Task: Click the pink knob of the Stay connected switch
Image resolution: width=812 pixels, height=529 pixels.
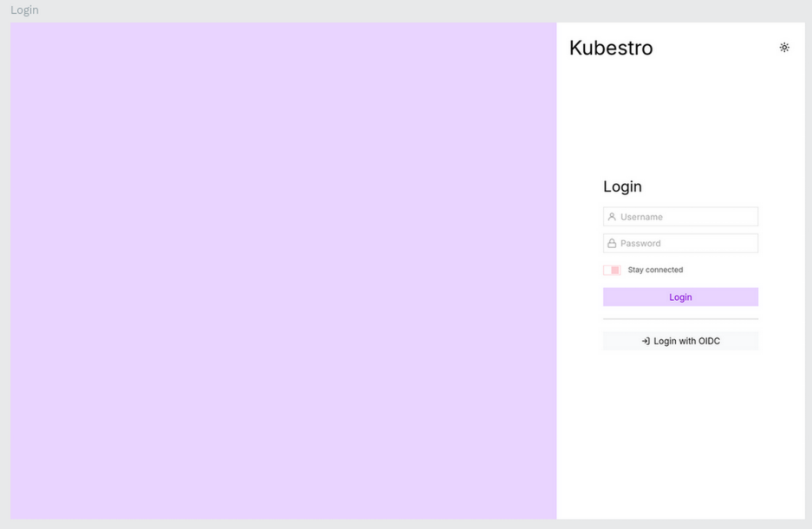Action: (615, 270)
